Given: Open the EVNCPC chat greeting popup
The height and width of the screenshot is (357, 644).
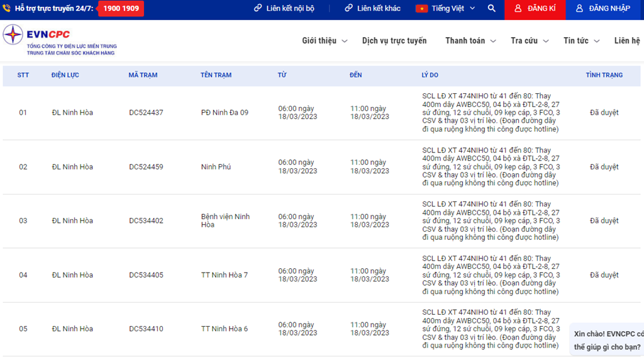Looking at the screenshot, I should tap(608, 341).
